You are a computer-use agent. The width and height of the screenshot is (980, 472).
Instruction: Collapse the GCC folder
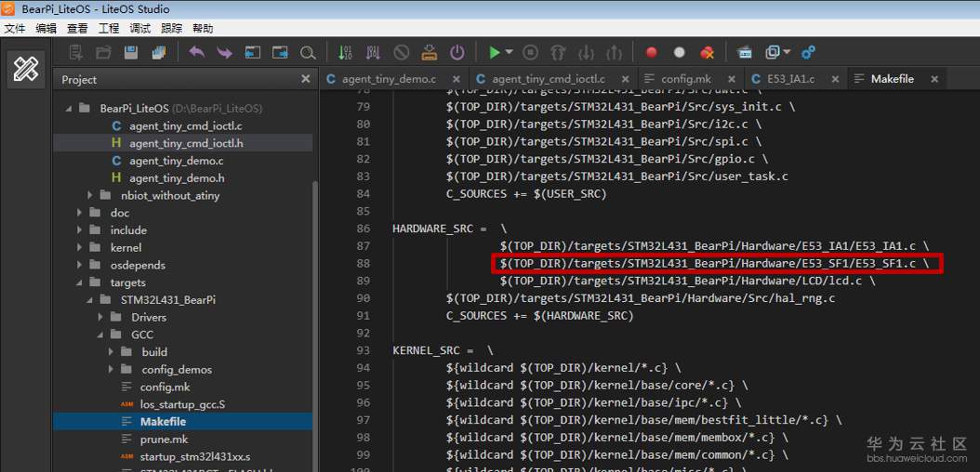tap(100, 334)
